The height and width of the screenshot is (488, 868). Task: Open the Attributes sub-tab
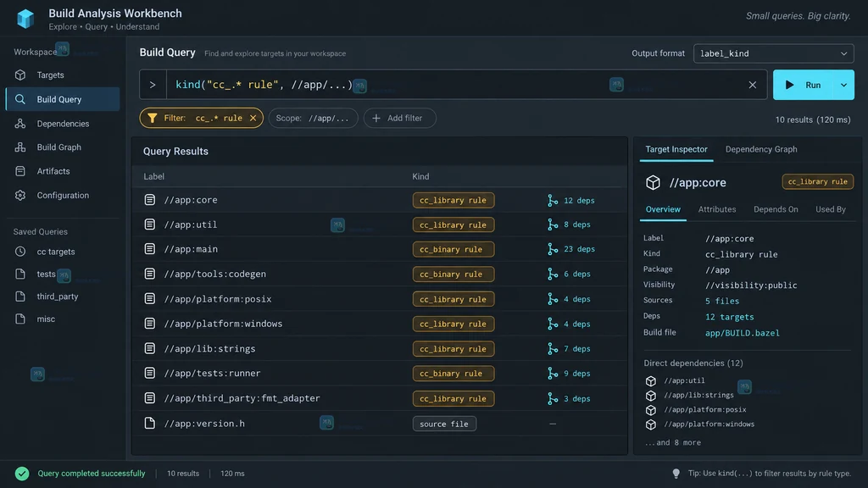(717, 209)
